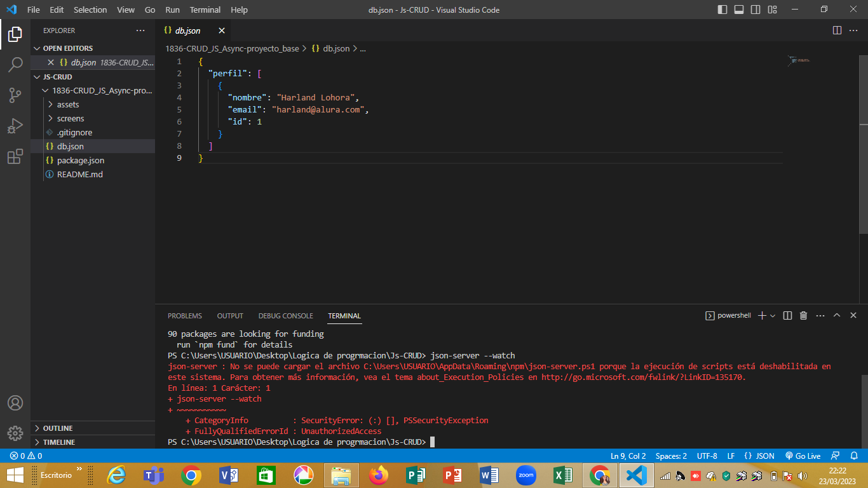Open the notifications bell icon
The width and height of the screenshot is (868, 488).
click(x=853, y=456)
